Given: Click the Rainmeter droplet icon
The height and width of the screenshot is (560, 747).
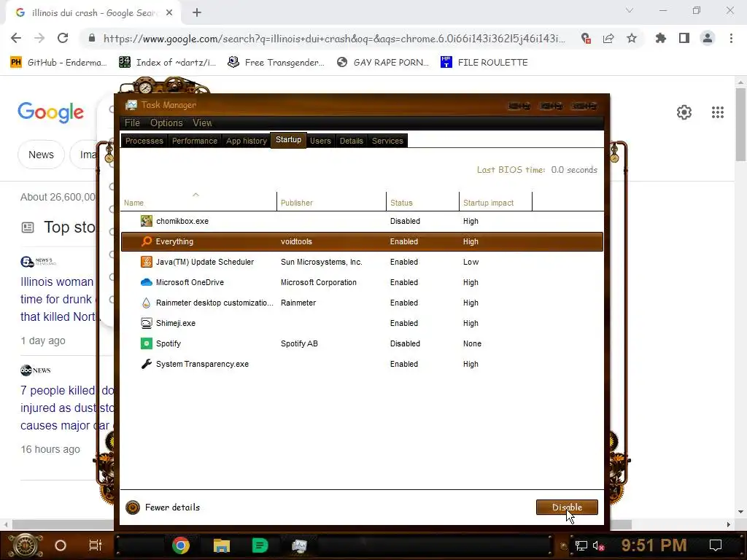Looking at the screenshot, I should [x=146, y=303].
